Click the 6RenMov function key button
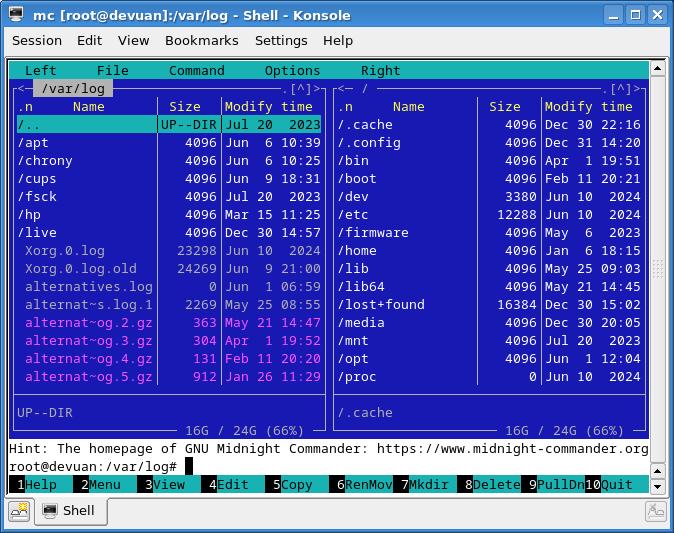 tap(361, 484)
